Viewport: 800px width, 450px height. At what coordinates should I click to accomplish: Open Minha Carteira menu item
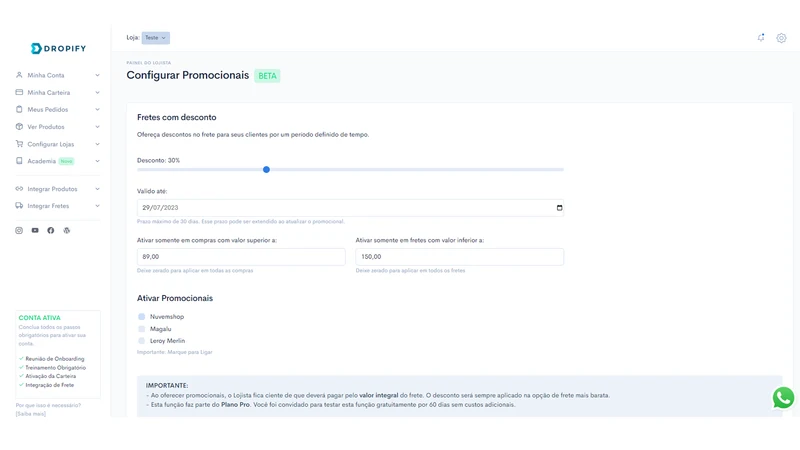point(58,92)
